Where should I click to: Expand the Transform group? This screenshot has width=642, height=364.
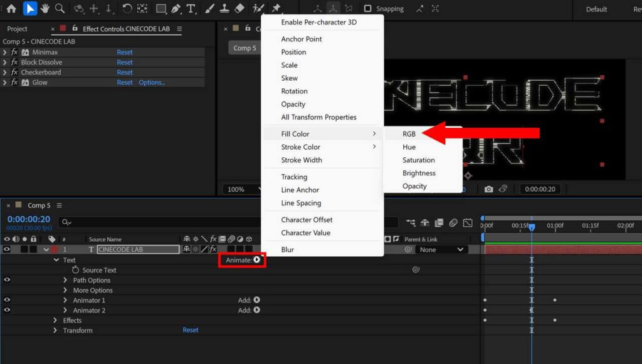pos(55,330)
